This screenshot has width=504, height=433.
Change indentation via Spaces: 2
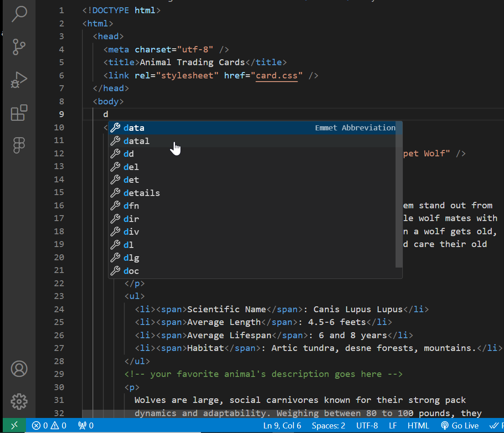(329, 426)
